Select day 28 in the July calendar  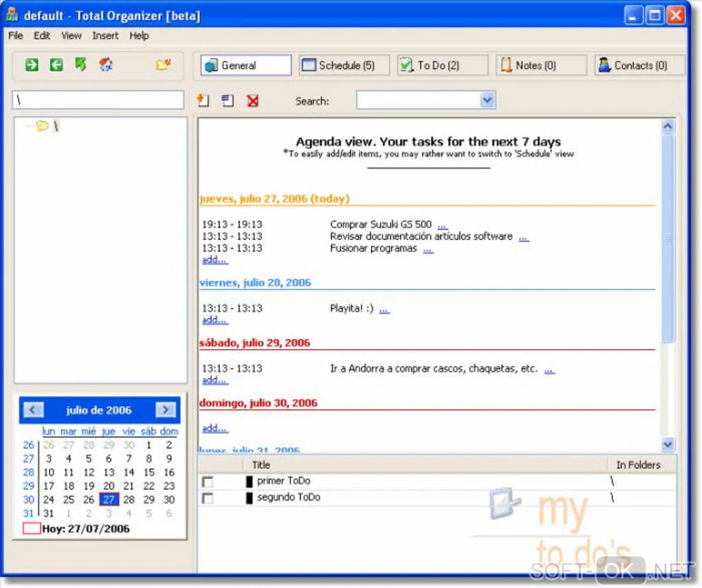129,499
